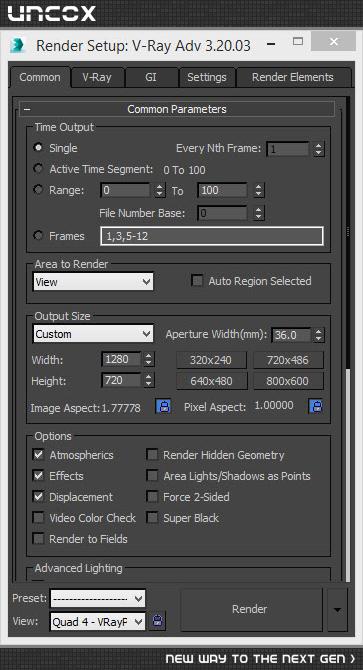Screen dimensions: 363x670
Task: Click the Aperture Width field
Action: [292, 335]
